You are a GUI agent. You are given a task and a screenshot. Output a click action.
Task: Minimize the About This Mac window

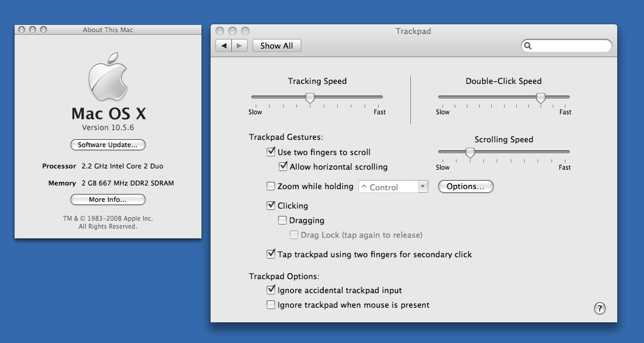pyautogui.click(x=32, y=30)
